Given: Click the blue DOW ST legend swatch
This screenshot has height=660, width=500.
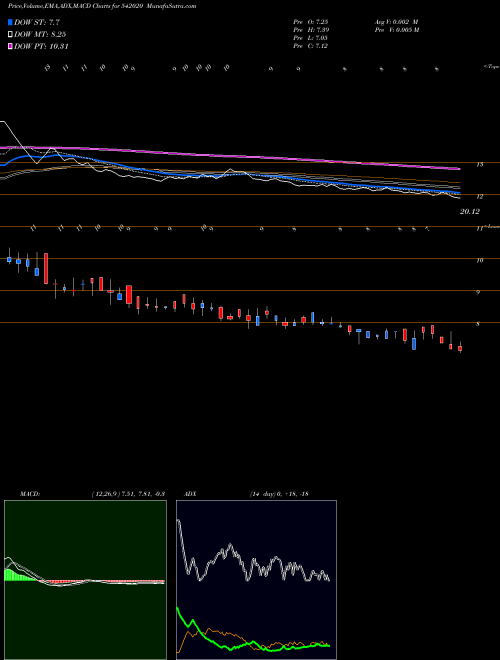Looking at the screenshot, I should pyautogui.click(x=11, y=22).
